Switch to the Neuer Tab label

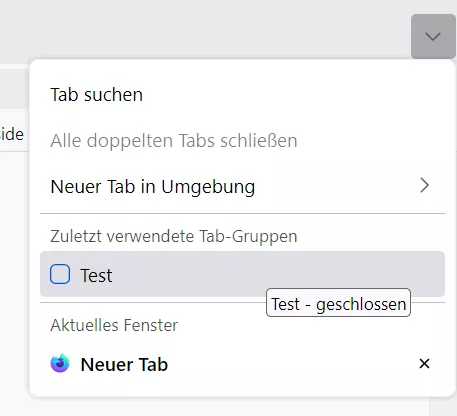(124, 364)
